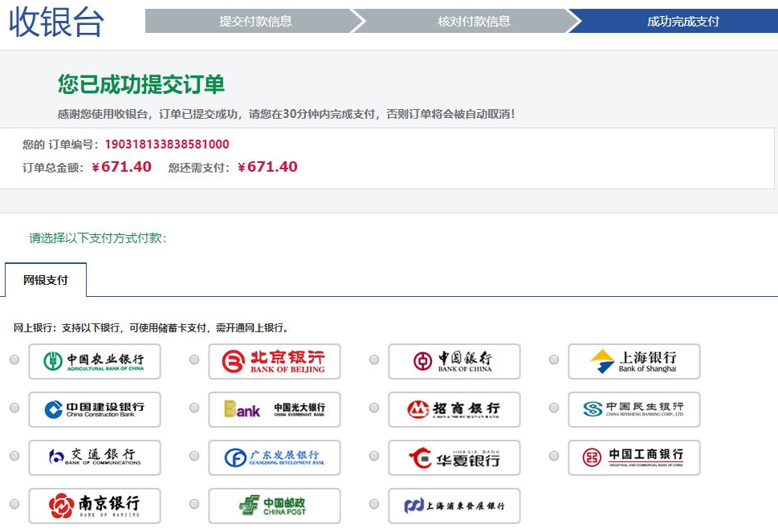
Task: Click the 南京银行 Bank of Nanjing logo
Action: (x=95, y=506)
